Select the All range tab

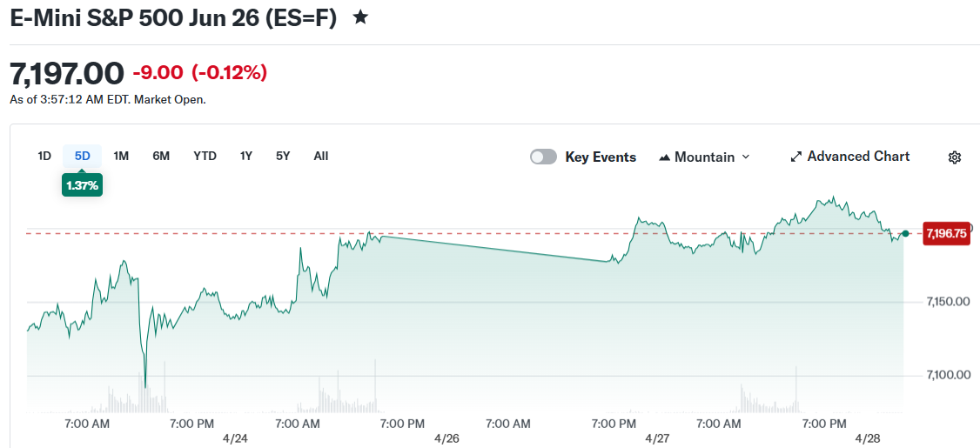point(320,157)
